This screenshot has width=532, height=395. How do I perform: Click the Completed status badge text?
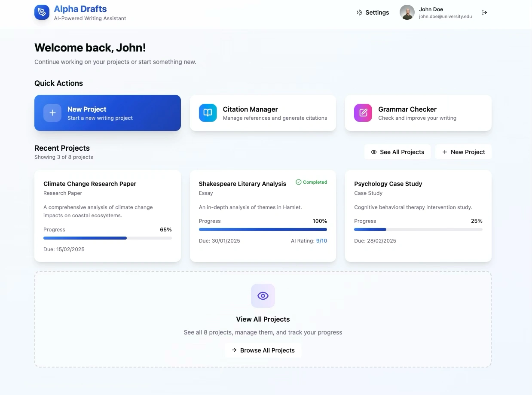pyautogui.click(x=315, y=182)
